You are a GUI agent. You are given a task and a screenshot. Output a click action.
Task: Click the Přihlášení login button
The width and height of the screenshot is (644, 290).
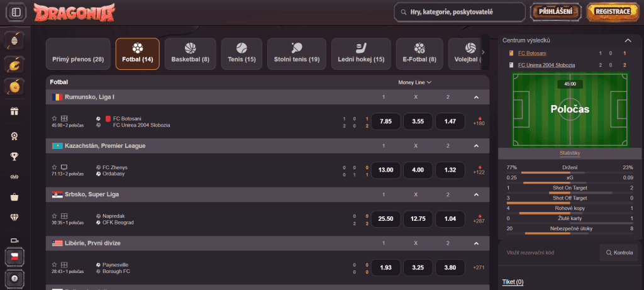[556, 11]
